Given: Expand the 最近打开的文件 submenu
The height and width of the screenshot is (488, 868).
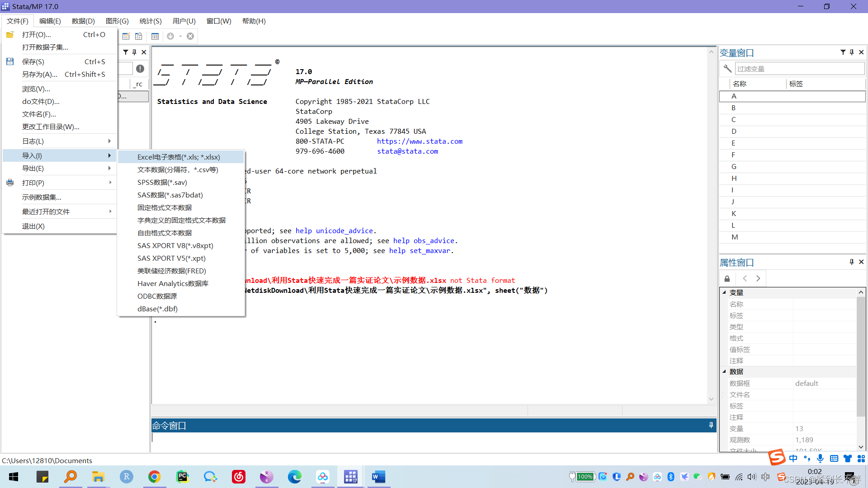Looking at the screenshot, I should (x=60, y=211).
